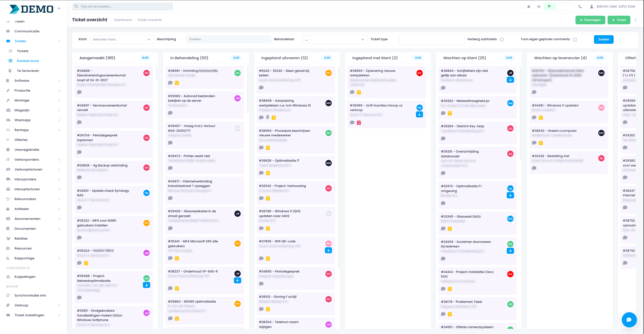
Task: Open the Behandelaar dropdown
Action: coord(335,39)
